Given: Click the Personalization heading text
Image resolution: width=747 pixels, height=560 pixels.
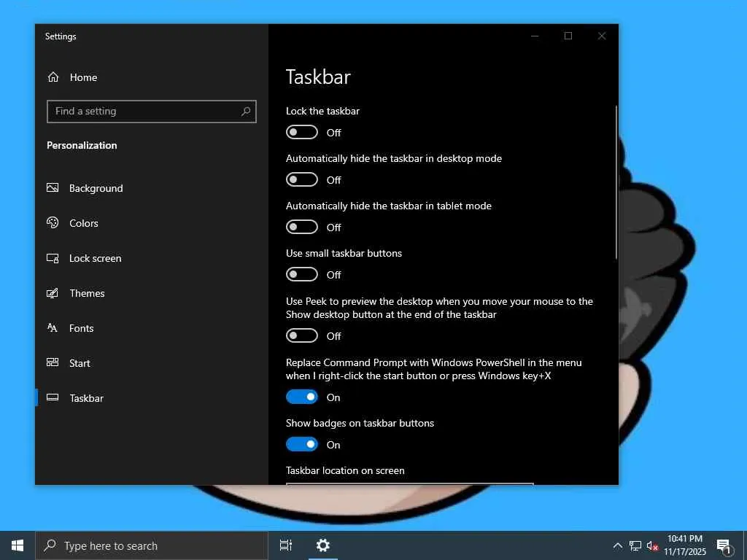Looking at the screenshot, I should [x=82, y=145].
